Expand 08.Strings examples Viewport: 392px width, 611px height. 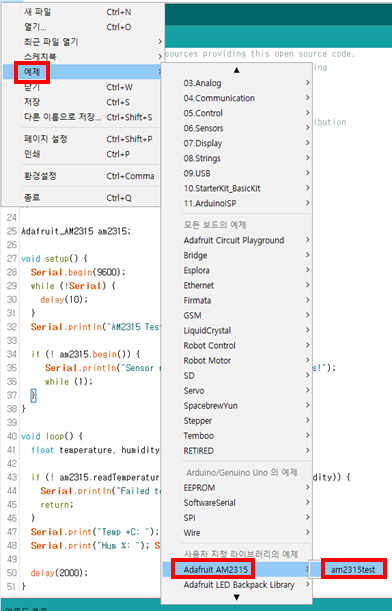(237, 158)
